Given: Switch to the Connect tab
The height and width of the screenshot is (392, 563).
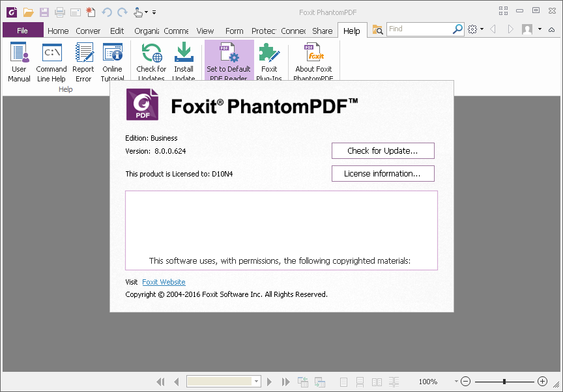Looking at the screenshot, I should coord(293,31).
